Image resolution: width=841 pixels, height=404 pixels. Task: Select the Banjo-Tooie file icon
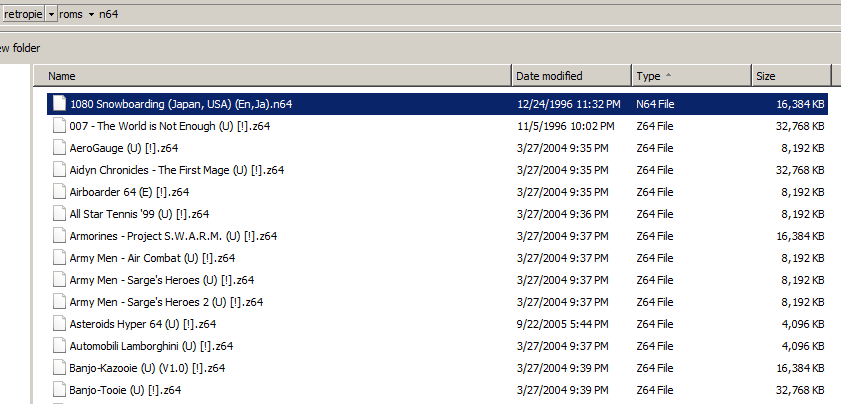(59, 390)
